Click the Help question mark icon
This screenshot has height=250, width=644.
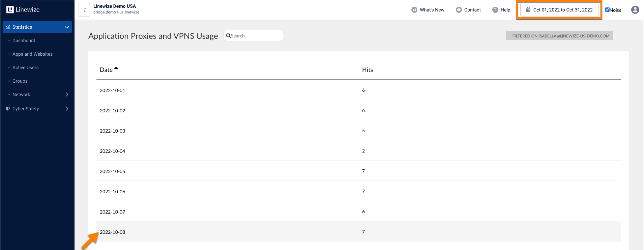(x=495, y=10)
